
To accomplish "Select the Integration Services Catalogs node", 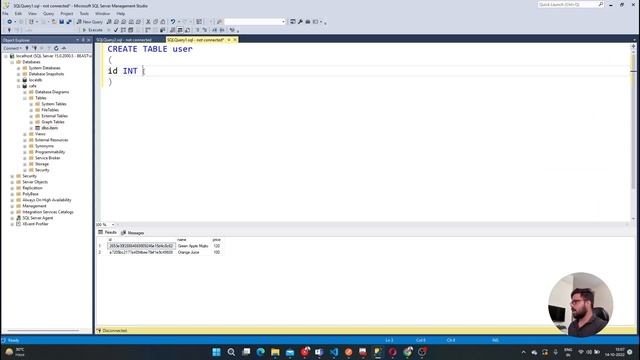I will (48, 212).
